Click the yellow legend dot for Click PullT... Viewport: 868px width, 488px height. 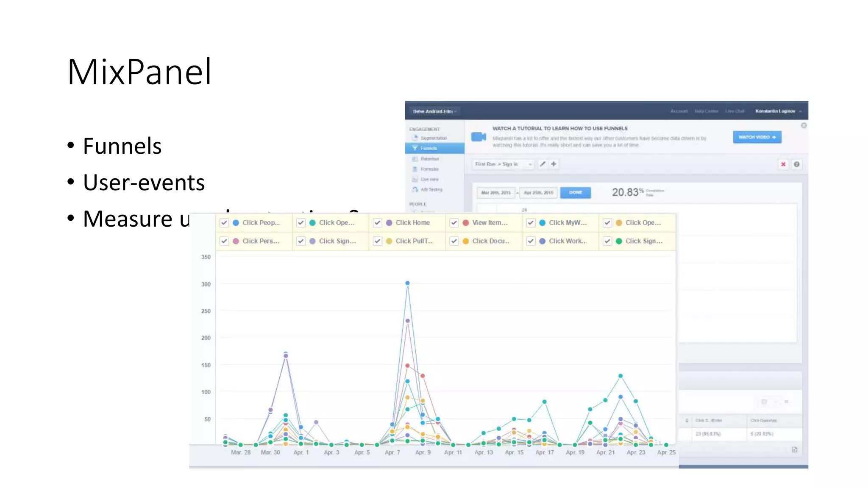coord(389,241)
